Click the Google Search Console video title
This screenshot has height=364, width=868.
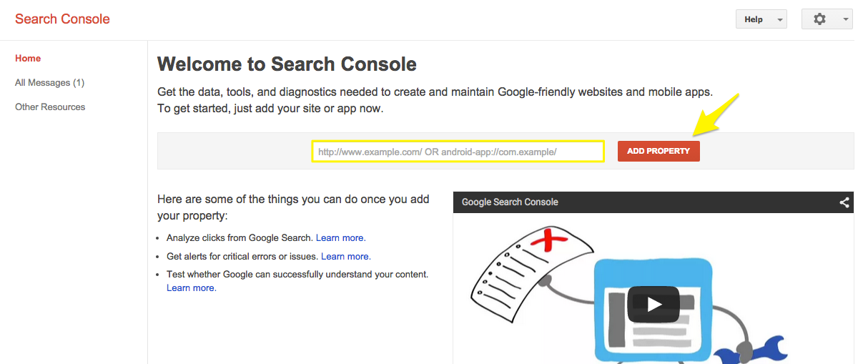pyautogui.click(x=510, y=202)
